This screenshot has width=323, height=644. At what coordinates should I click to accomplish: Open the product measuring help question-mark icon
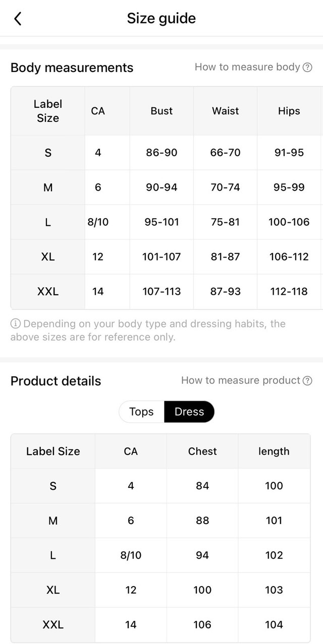(307, 381)
